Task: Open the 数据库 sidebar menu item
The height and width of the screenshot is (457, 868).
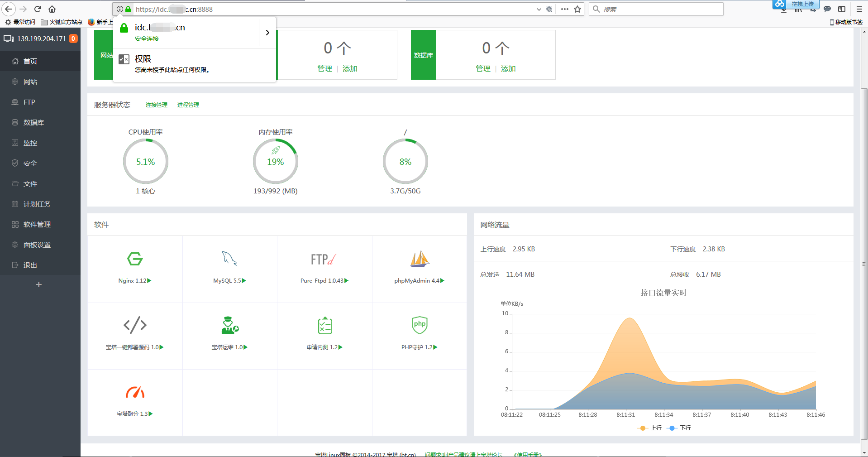Action: tap(40, 122)
